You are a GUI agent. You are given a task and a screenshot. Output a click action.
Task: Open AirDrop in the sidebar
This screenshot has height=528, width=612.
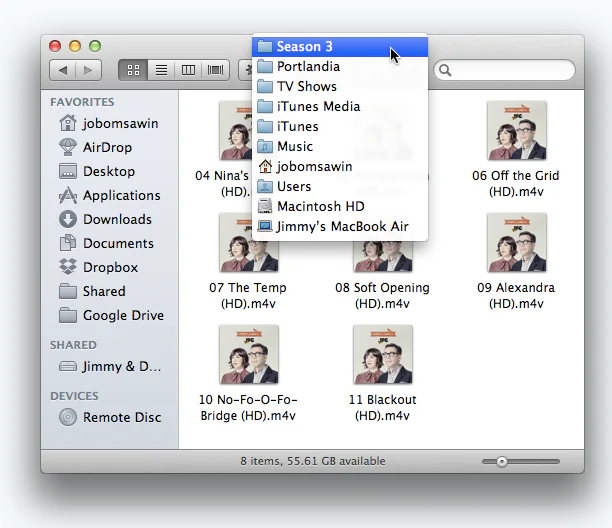pyautogui.click(x=109, y=147)
